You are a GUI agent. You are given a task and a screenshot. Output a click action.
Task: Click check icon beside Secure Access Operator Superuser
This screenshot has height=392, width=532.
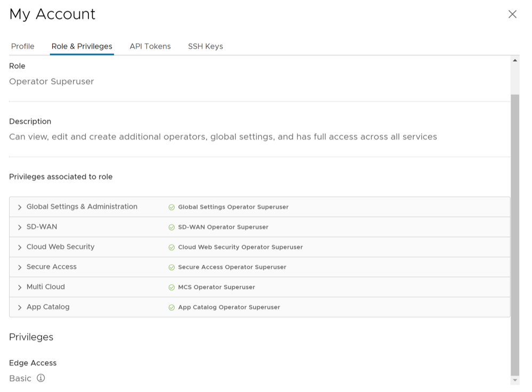171,267
